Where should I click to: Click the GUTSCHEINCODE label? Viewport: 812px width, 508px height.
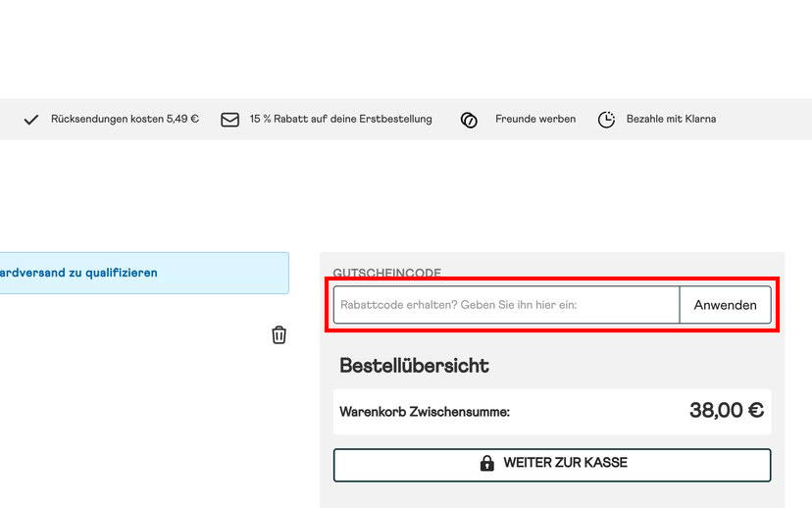(x=386, y=273)
